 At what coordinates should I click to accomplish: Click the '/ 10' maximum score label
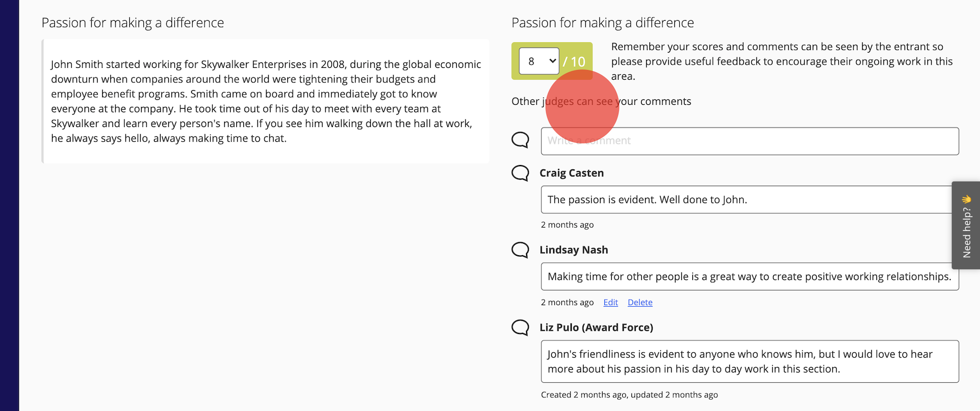click(x=574, y=62)
